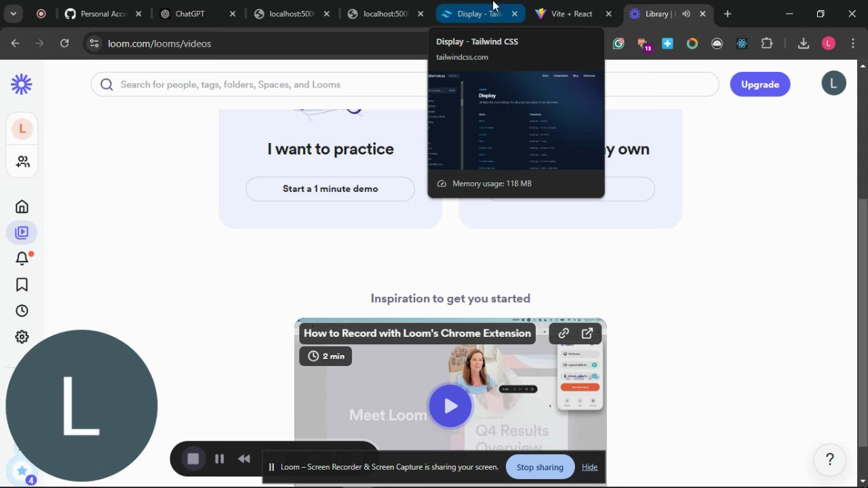Screen dimensions: 868x488
Task: Open the settings gear icon in sidebar
Action: coord(22,337)
